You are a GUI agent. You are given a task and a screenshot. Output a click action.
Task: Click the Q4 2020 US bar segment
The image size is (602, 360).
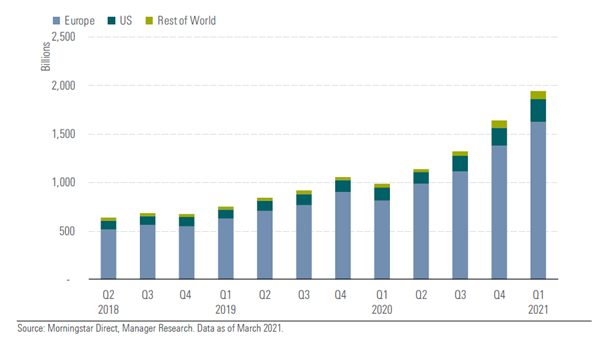click(x=499, y=137)
